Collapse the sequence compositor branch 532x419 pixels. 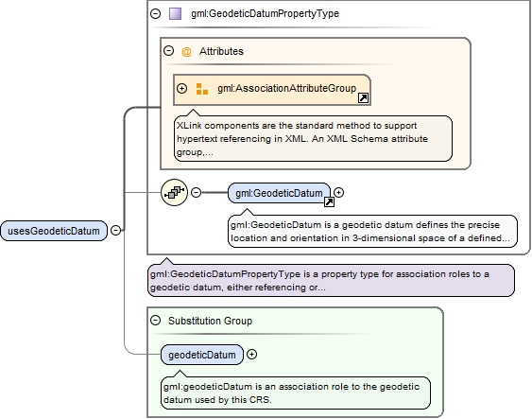coord(196,193)
